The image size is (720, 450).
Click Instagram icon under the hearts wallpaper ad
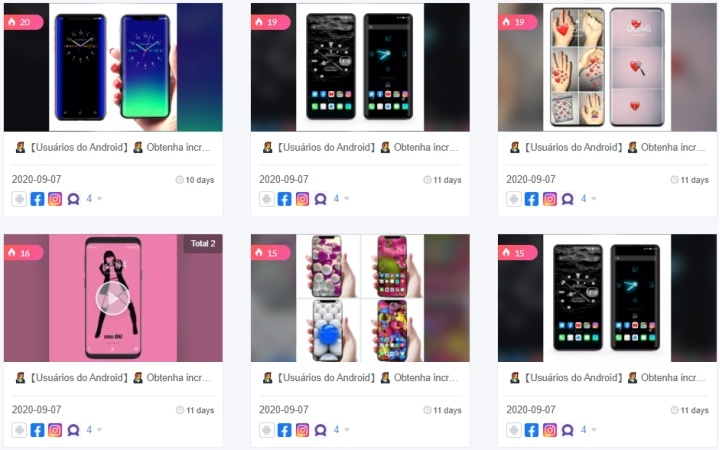[x=550, y=199]
